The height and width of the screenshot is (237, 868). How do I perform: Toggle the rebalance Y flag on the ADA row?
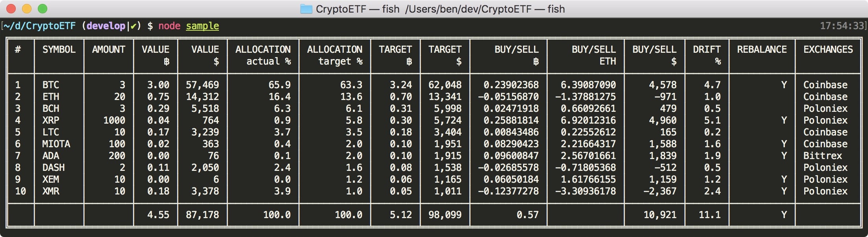783,156
